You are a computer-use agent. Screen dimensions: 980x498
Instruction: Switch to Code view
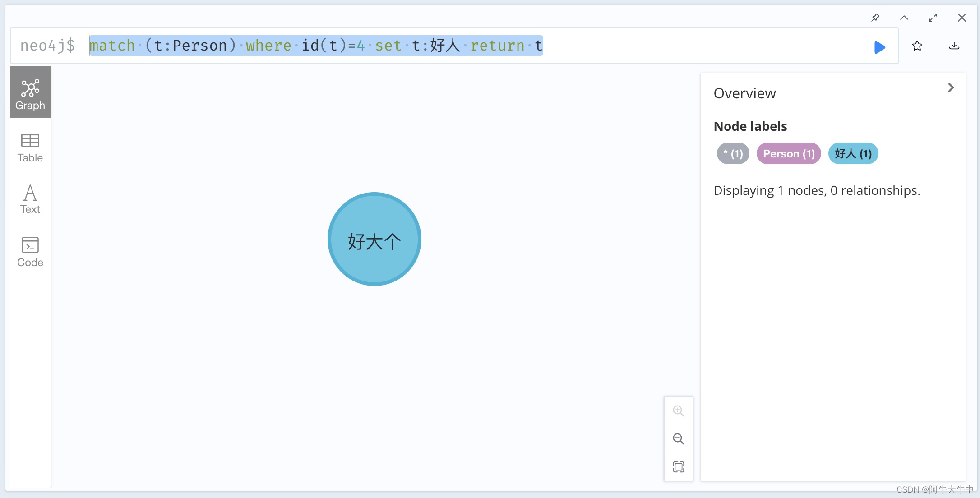coord(30,252)
